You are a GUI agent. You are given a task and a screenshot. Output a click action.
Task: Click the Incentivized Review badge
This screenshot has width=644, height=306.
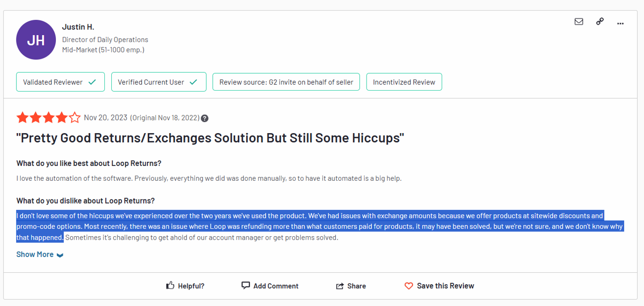point(404,82)
